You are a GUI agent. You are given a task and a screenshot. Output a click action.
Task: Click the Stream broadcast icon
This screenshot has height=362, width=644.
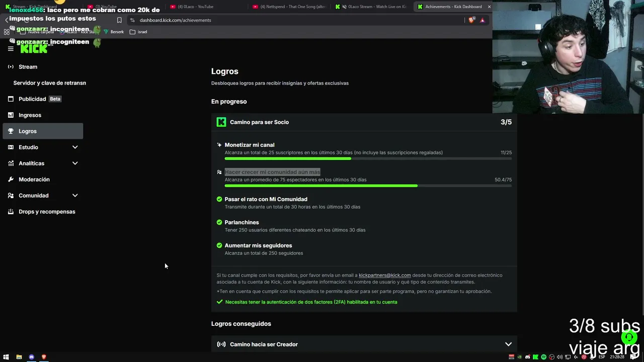coord(11,67)
